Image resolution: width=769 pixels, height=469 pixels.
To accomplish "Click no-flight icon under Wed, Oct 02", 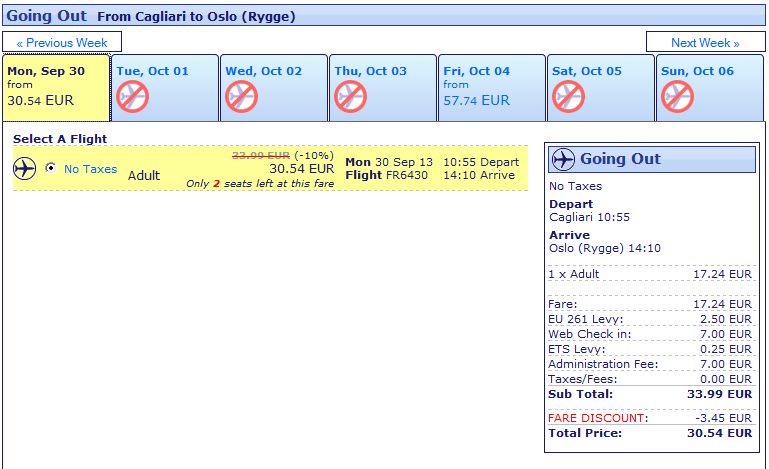I will (x=241, y=97).
